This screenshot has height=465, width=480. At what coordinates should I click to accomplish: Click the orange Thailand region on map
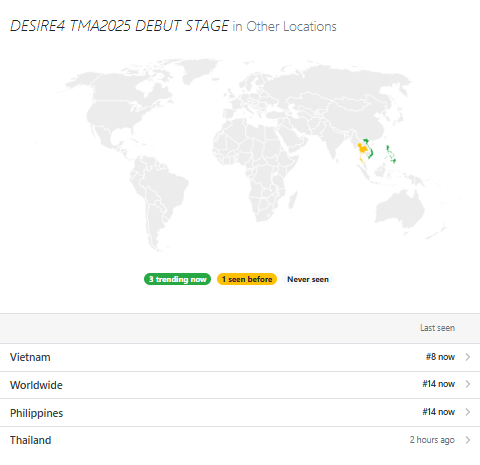point(363,149)
